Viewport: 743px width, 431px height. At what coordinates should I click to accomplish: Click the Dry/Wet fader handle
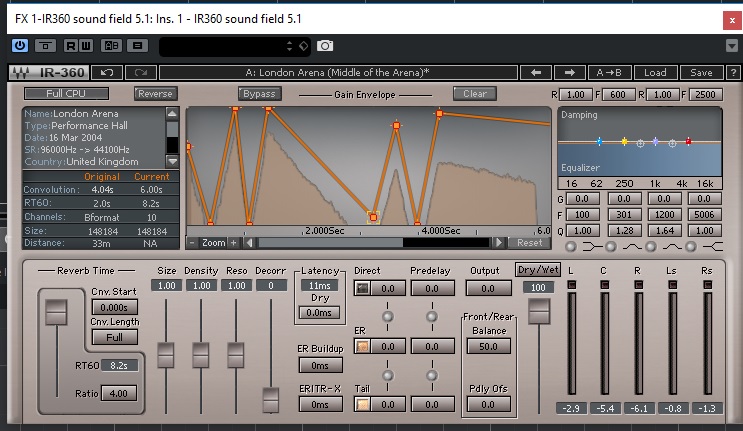[x=539, y=312]
